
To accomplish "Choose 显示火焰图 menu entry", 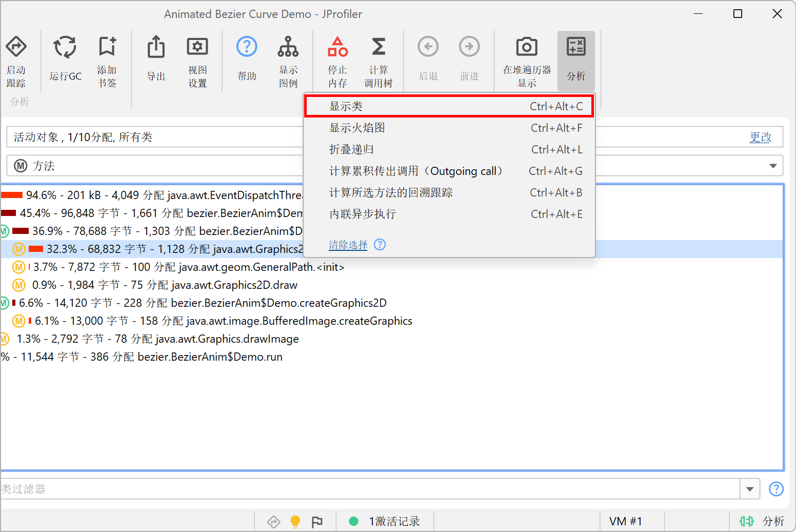I will pyautogui.click(x=449, y=128).
